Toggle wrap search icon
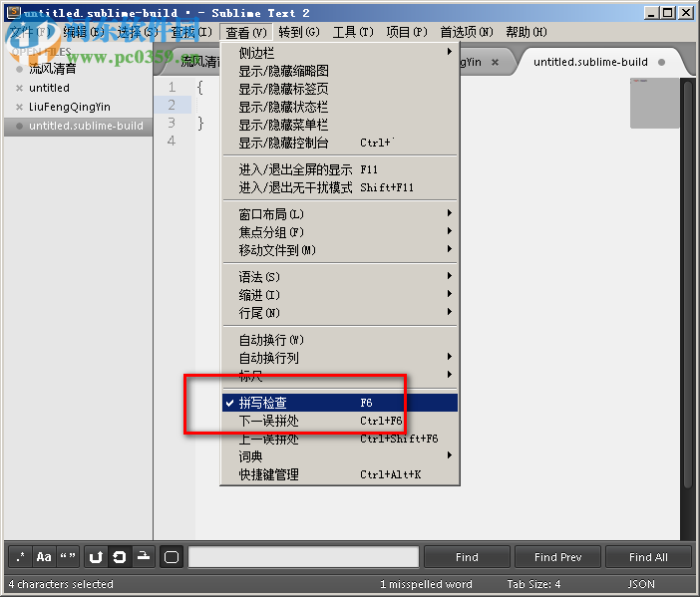Screen dimensions: 700x597 click(x=120, y=557)
